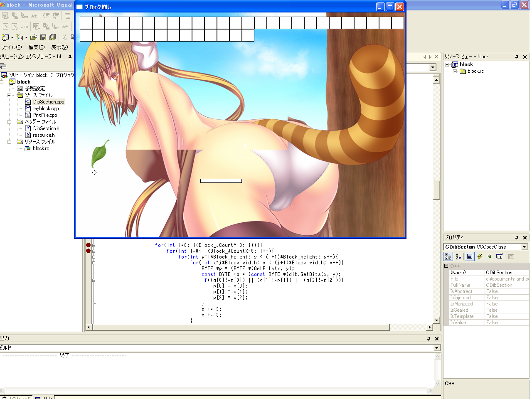
Task: Close the Resource View panel
Action: point(525,57)
